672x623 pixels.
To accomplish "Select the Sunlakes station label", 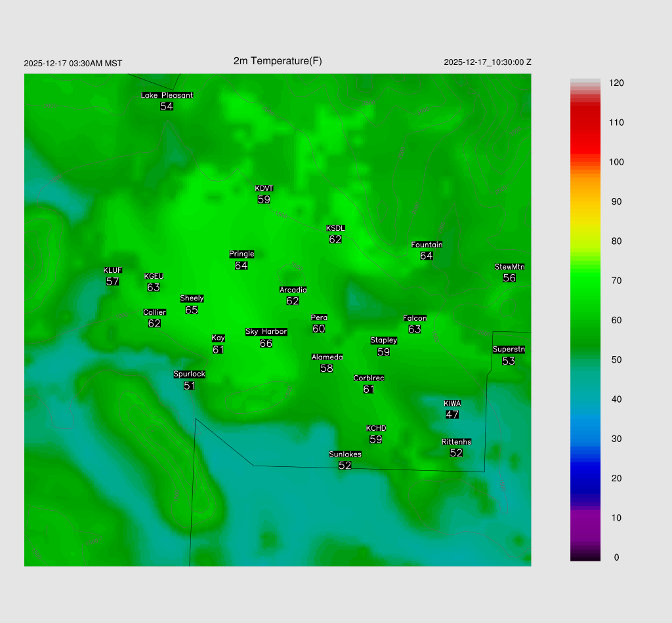I will [x=345, y=454].
